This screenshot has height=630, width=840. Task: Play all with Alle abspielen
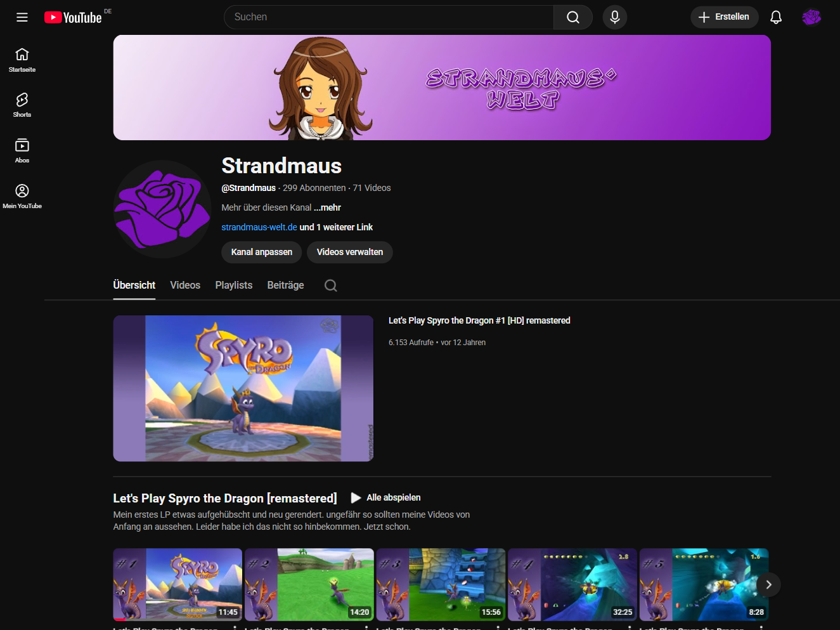(x=386, y=497)
